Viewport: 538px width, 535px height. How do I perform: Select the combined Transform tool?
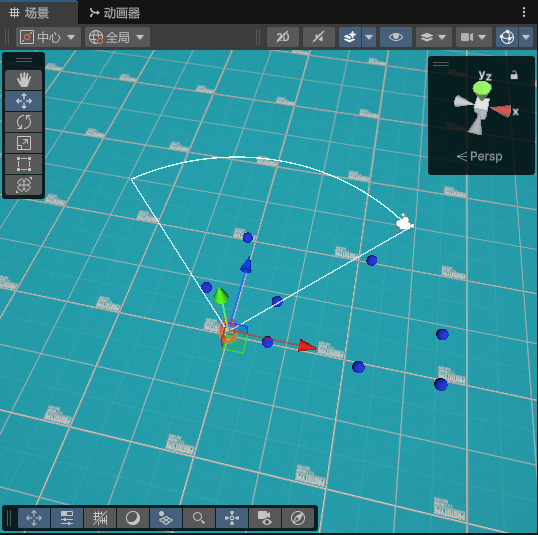(x=24, y=185)
